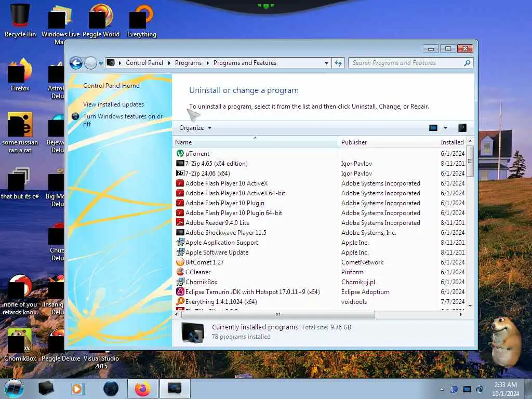The width and height of the screenshot is (532, 399).
Task: Open the Organize dropdown menu
Action: click(x=195, y=128)
